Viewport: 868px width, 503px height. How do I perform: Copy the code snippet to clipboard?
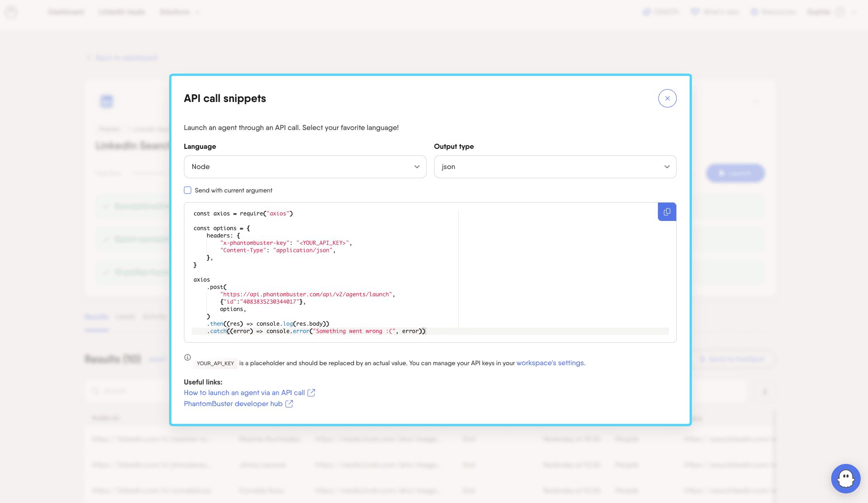click(667, 212)
